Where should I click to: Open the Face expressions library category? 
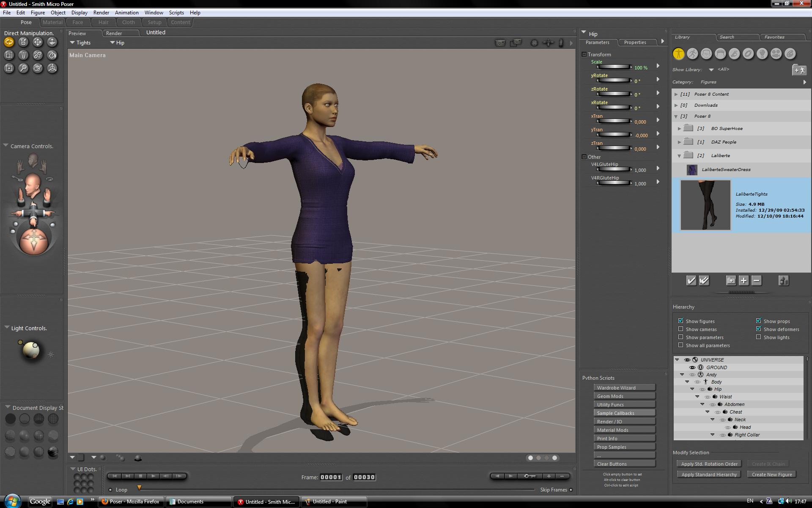click(x=707, y=54)
